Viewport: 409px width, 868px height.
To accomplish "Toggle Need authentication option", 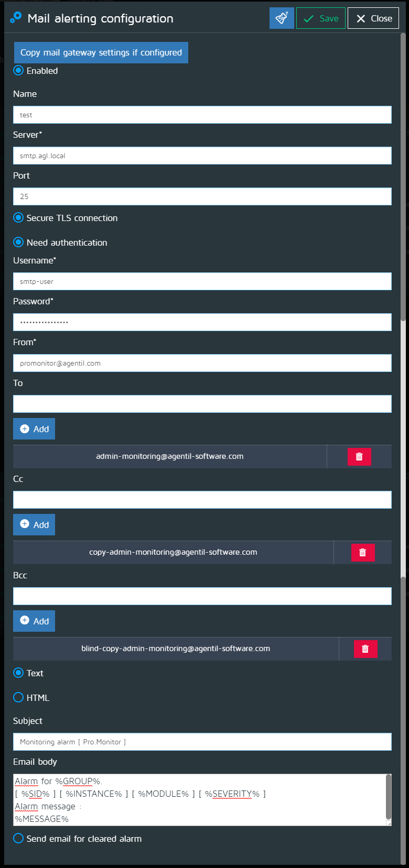I will [x=18, y=243].
